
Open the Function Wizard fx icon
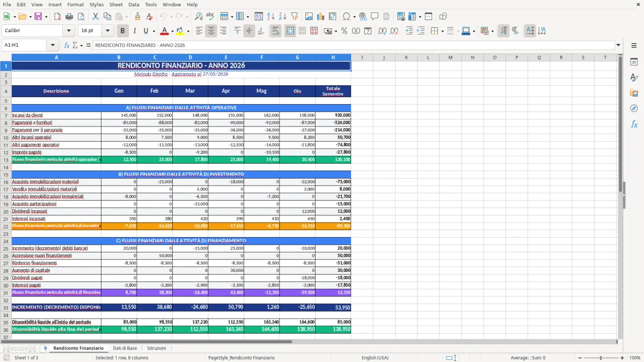coord(67,45)
